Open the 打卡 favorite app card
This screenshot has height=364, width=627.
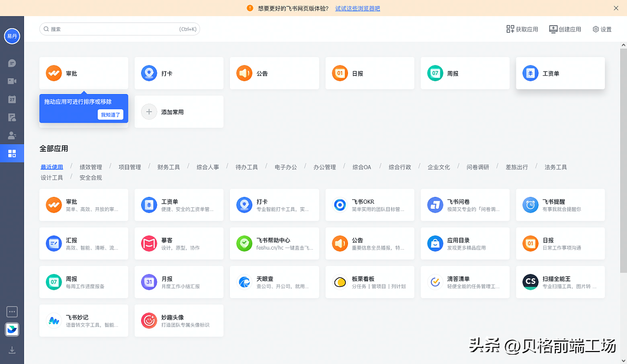[179, 73]
